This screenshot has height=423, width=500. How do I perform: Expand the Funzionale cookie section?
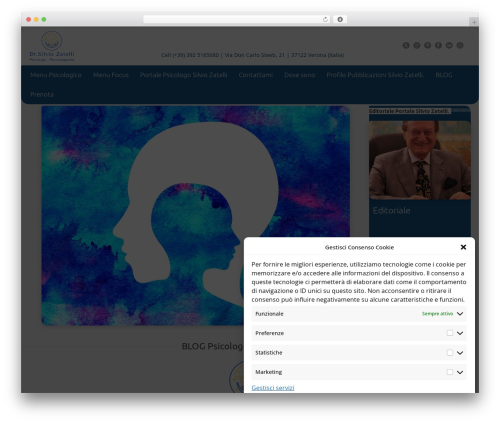[460, 314]
